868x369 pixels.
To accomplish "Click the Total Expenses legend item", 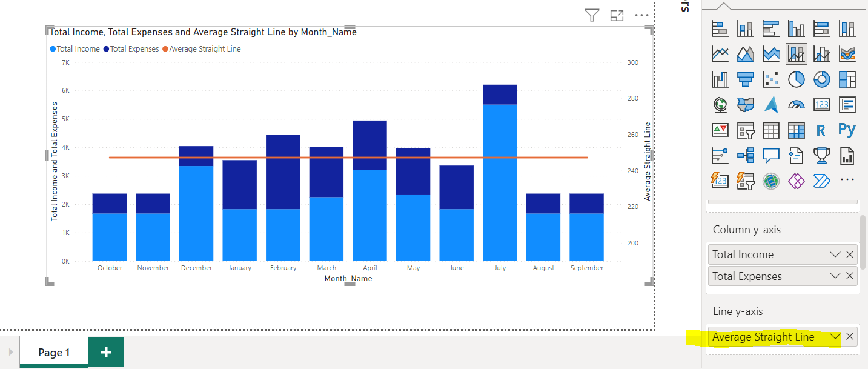I will coord(131,49).
